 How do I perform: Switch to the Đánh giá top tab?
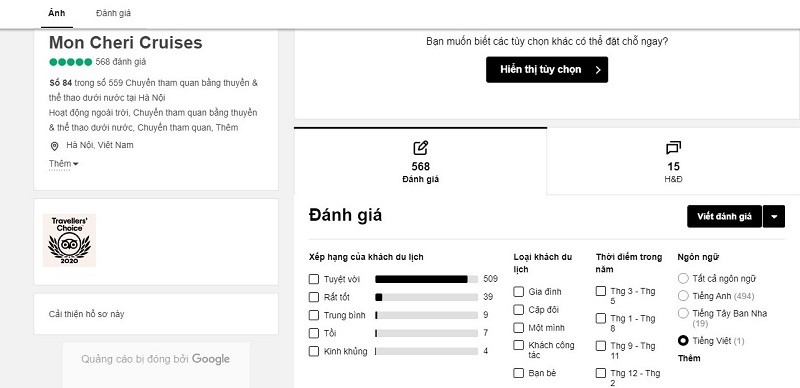pyautogui.click(x=113, y=13)
